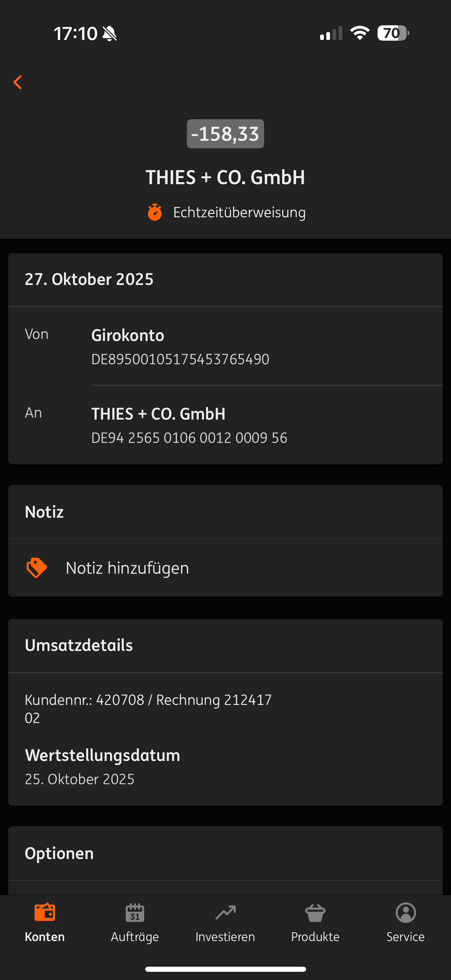Switch to the Investieren tab label
This screenshot has height=980, width=451.
coord(225,937)
